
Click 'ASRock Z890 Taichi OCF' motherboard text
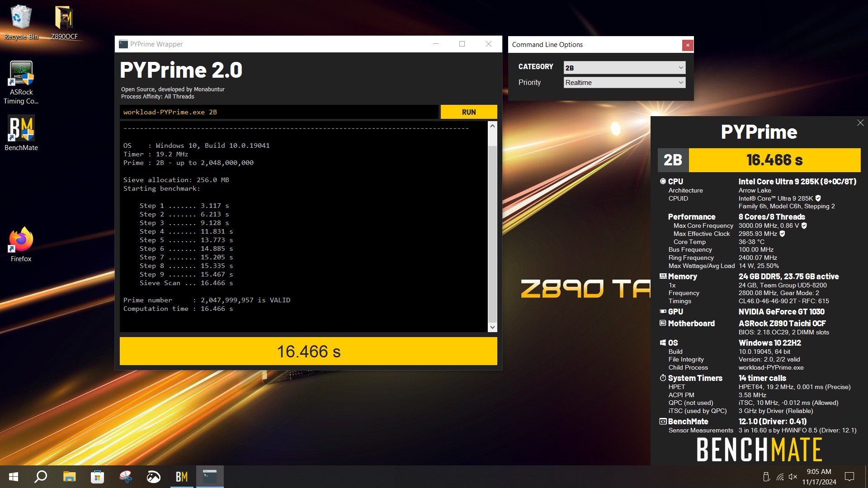[x=782, y=324]
